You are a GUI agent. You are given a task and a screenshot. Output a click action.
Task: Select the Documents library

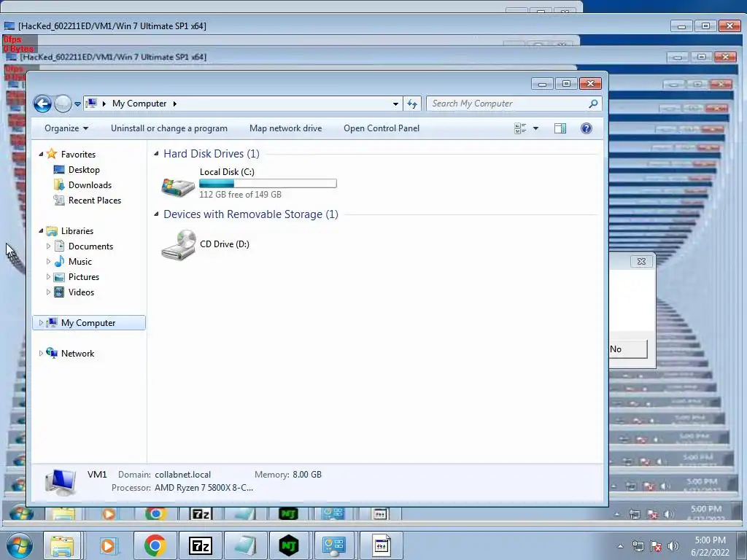pos(90,246)
